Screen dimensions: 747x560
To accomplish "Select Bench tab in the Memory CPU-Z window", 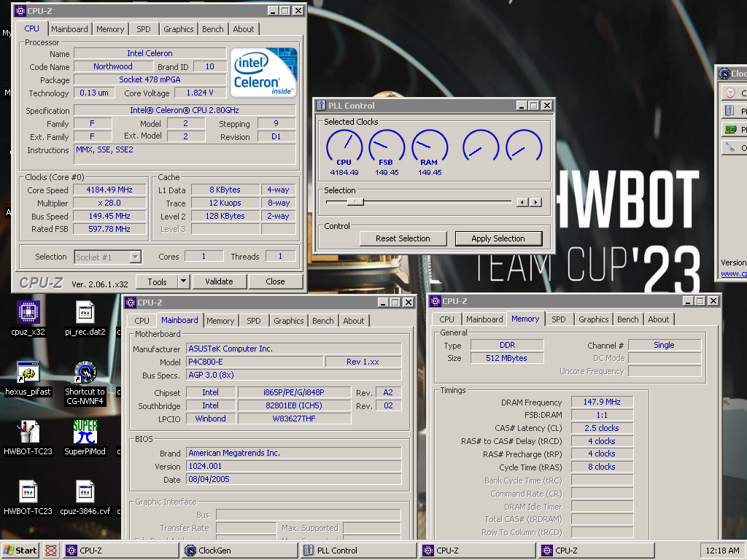I will click(627, 319).
